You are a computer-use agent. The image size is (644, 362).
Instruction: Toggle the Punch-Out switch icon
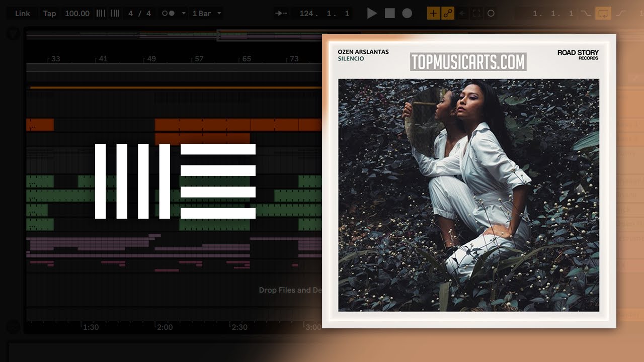[x=620, y=14]
